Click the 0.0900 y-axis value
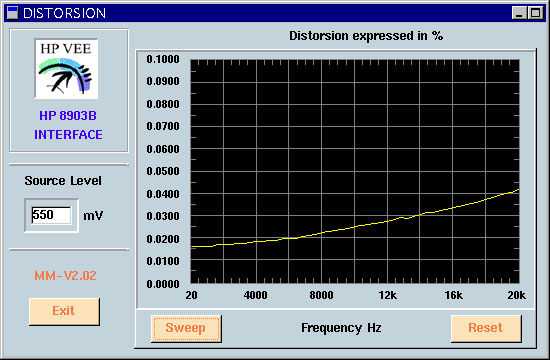The width and height of the screenshot is (550, 360). tap(163, 81)
